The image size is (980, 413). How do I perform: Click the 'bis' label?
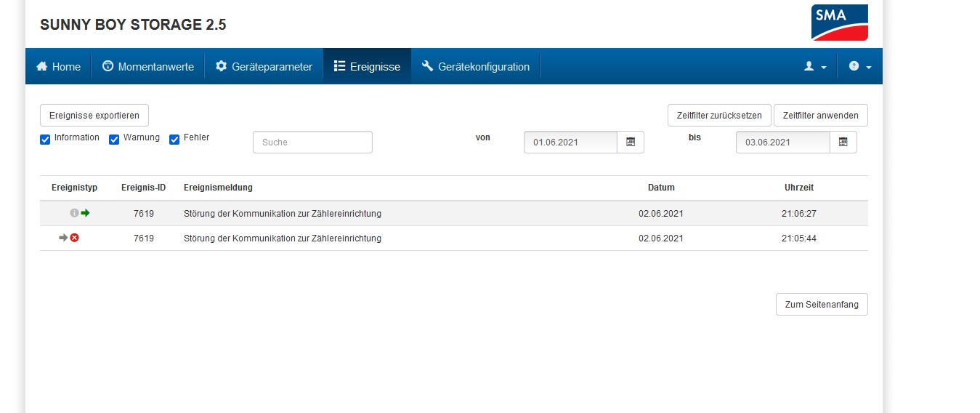(694, 137)
